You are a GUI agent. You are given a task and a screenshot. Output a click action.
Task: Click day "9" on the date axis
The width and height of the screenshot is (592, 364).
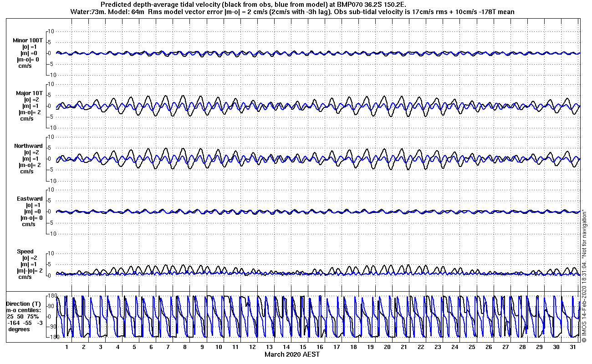point(202,347)
